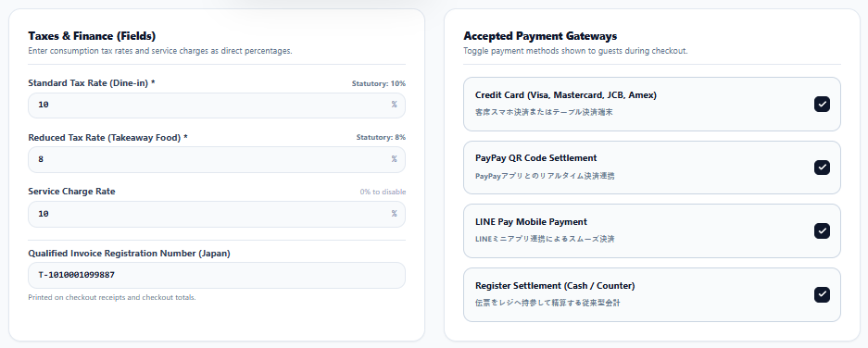
Task: Select the percent sign in Reduced Tax Rate field
Action: pos(394,159)
